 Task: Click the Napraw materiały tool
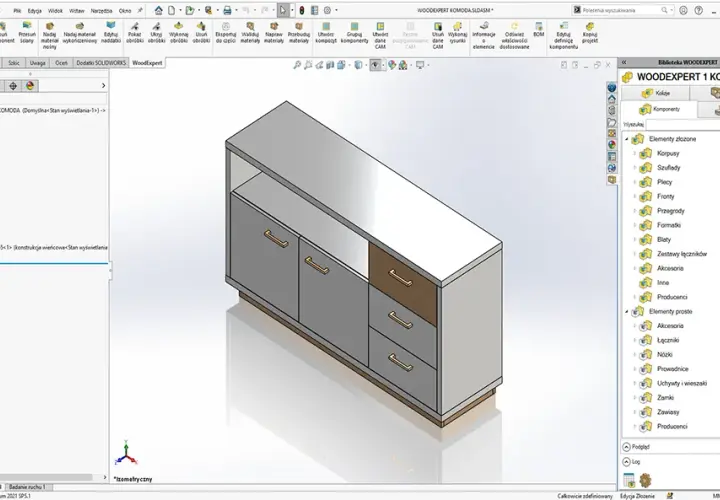pyautogui.click(x=274, y=32)
